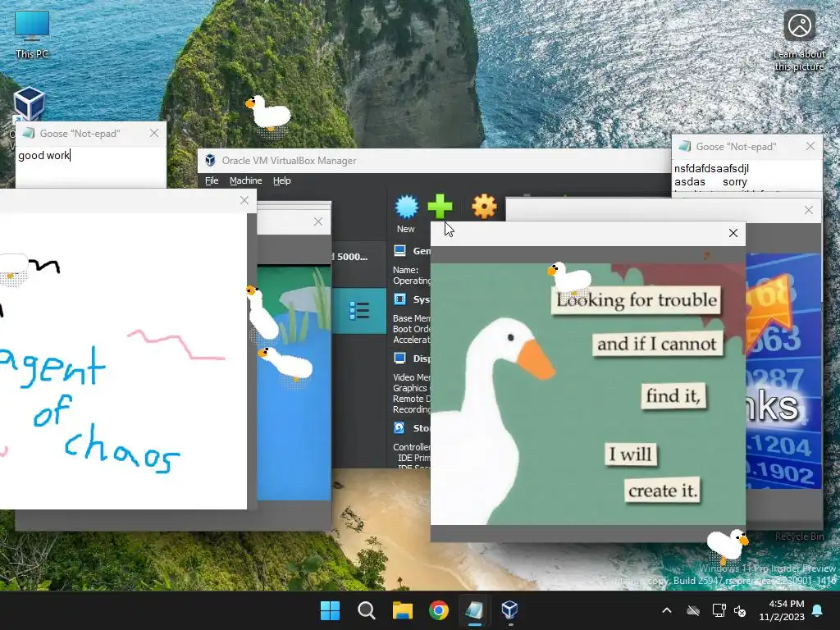Click the "Name:" label in General details
The height and width of the screenshot is (630, 840).
(405, 270)
